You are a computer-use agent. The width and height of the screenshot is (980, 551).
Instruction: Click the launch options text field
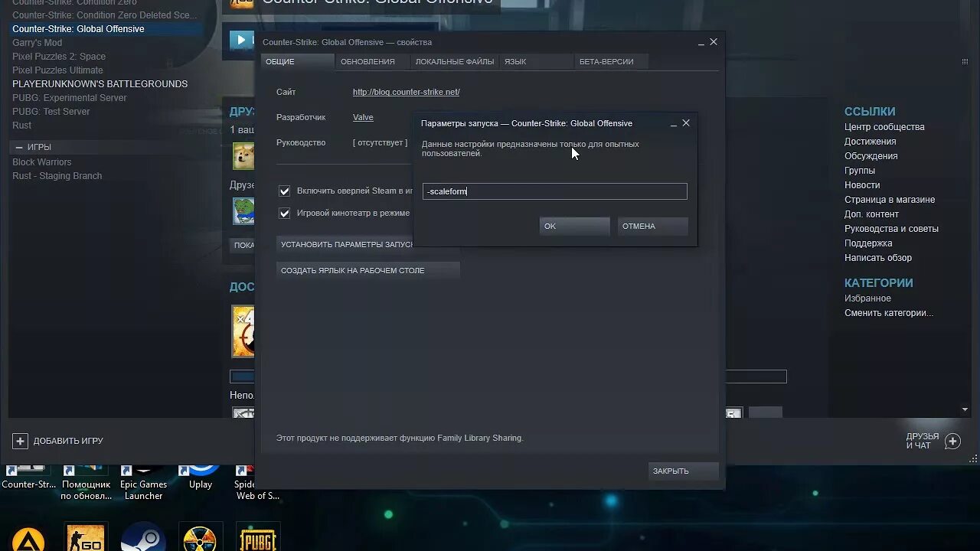pos(555,191)
